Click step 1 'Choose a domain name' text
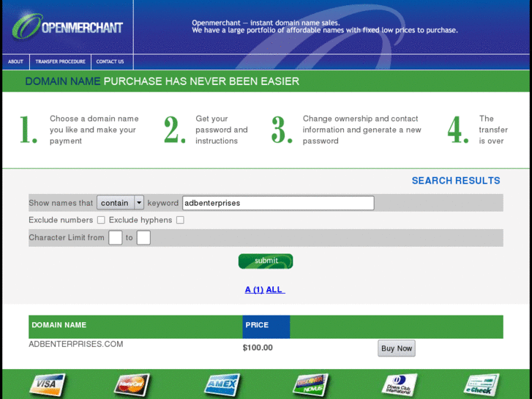The width and height of the screenshot is (532, 399). [94, 130]
